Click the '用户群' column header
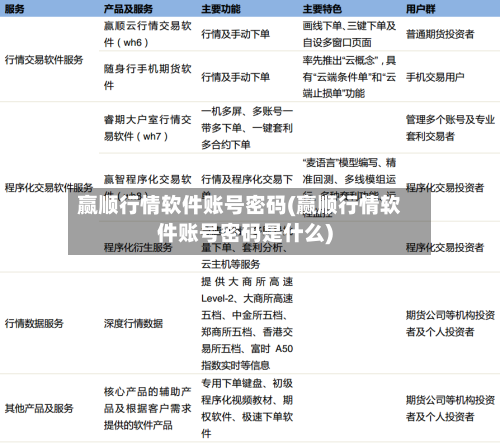 tap(420, 9)
